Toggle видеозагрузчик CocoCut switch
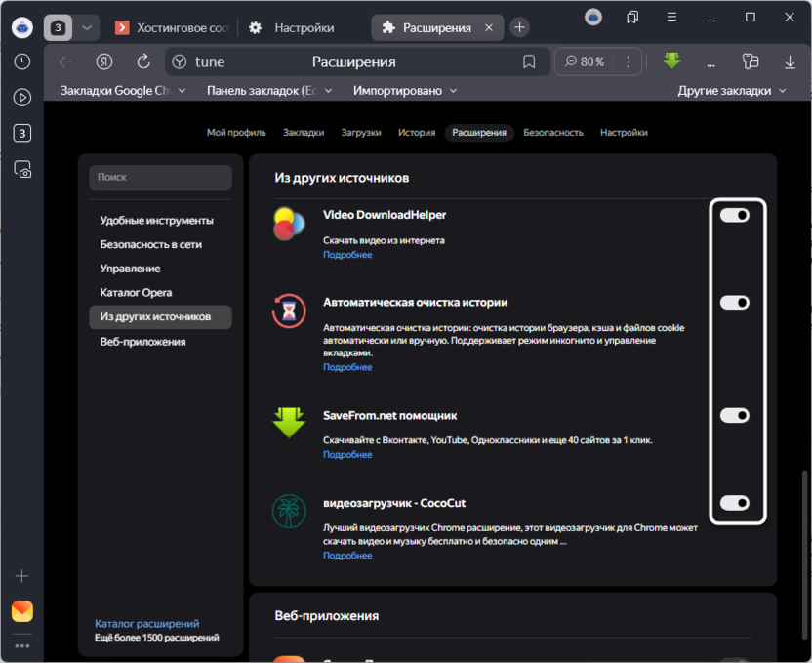This screenshot has width=812, height=663. (734, 503)
